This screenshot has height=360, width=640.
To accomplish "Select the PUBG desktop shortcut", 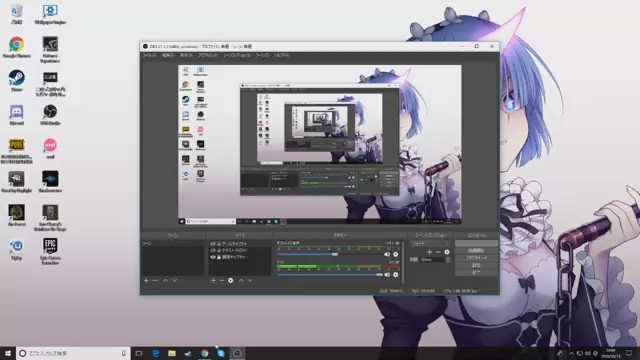I will (16, 151).
